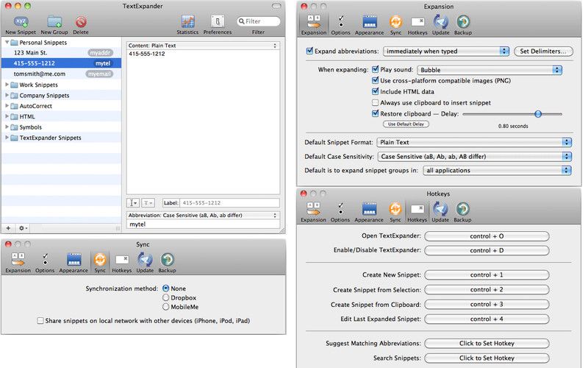
Task: Select Dropbox synchronization method
Action: [x=166, y=297]
